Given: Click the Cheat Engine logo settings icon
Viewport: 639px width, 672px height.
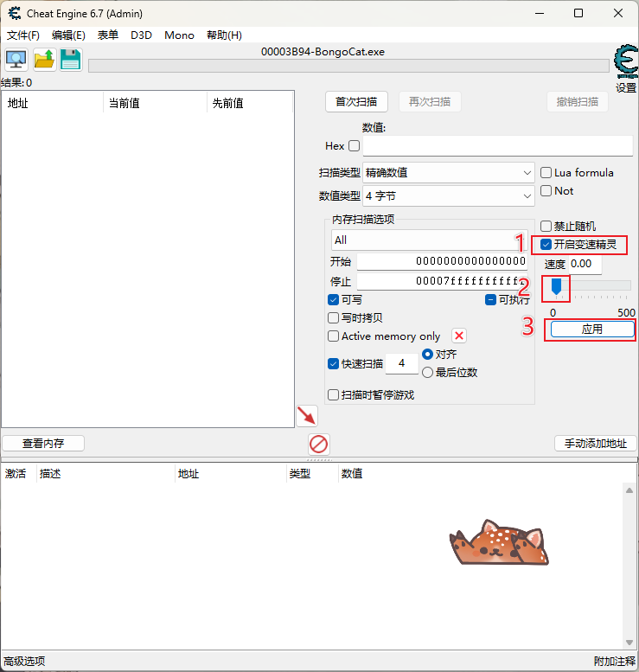Looking at the screenshot, I should point(625,62).
